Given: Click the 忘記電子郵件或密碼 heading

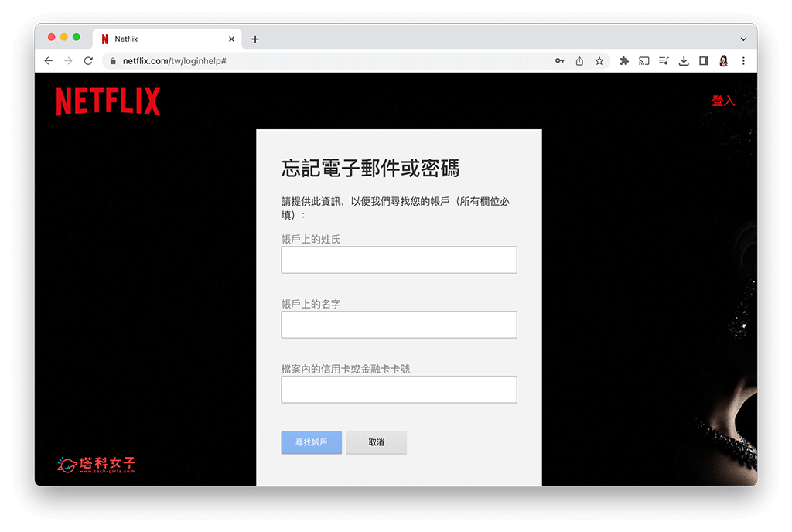Looking at the screenshot, I should pos(370,168).
